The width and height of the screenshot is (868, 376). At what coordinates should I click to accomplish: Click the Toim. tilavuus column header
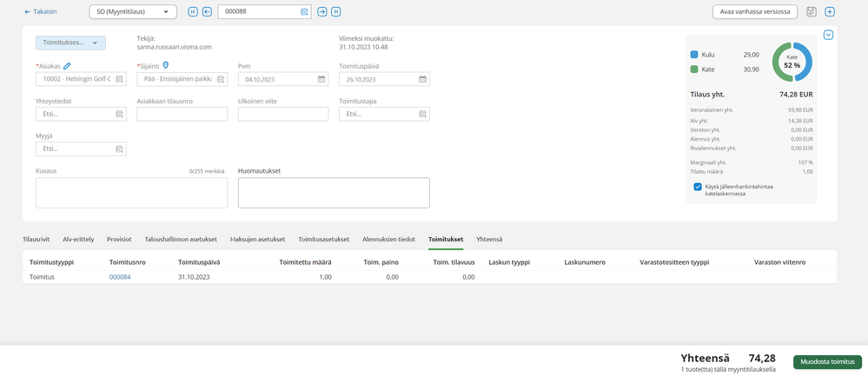454,262
